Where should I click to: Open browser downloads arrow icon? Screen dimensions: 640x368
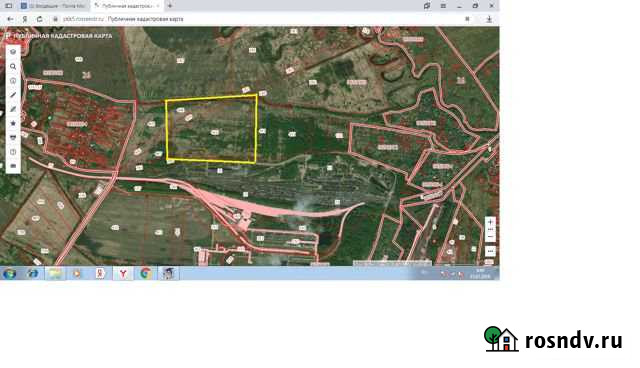(489, 19)
